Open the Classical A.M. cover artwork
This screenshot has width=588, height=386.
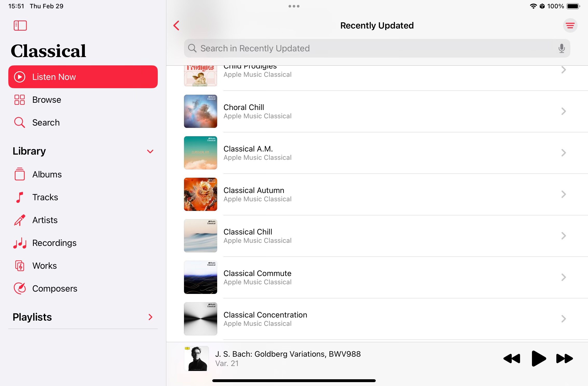coord(201,153)
